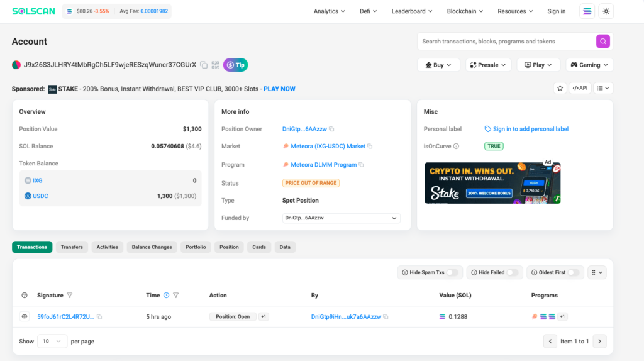Click the search transactions input field
The height and width of the screenshot is (361, 644).
tap(506, 42)
